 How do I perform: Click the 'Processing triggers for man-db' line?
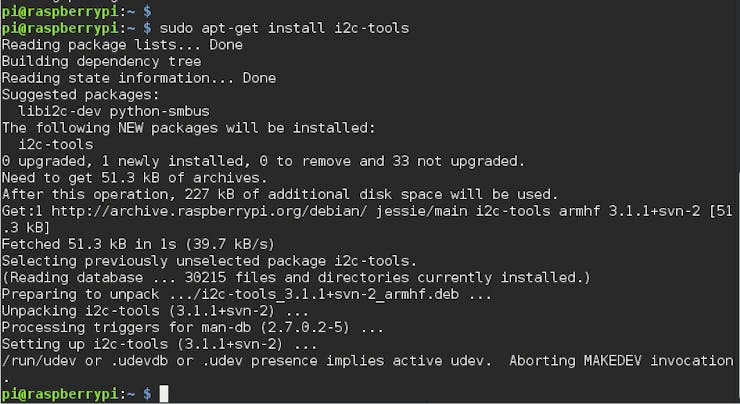[x=193, y=327]
